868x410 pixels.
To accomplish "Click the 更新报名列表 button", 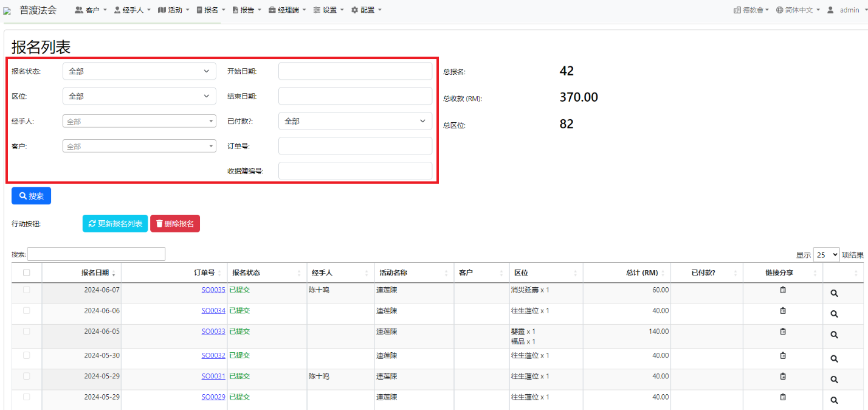I will (x=115, y=224).
